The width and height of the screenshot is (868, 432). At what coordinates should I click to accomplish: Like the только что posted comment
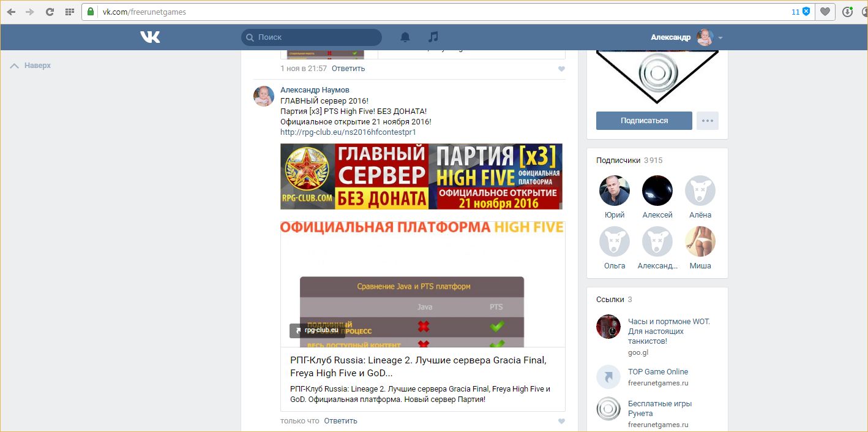click(561, 422)
